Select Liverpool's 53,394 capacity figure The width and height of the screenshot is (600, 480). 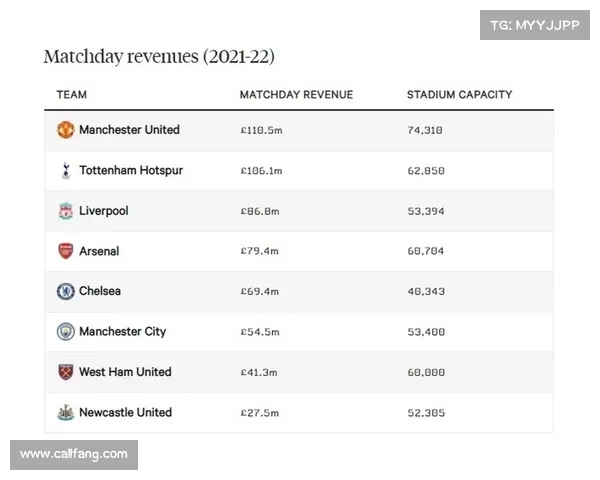[x=426, y=211]
